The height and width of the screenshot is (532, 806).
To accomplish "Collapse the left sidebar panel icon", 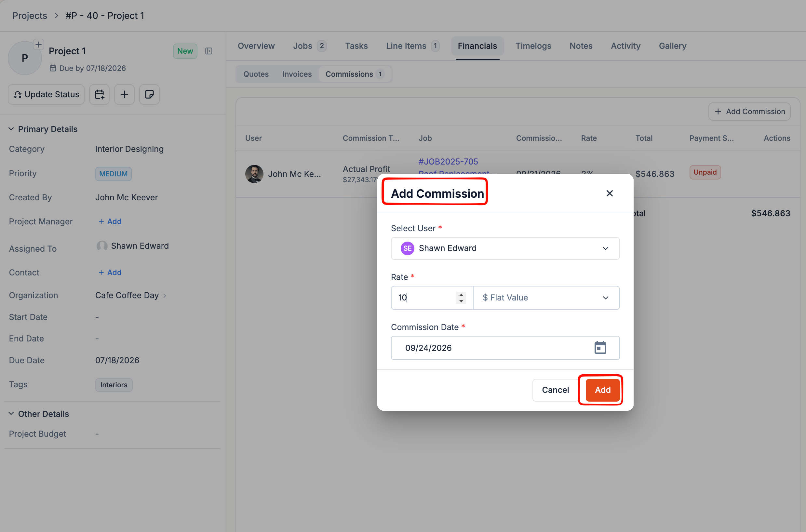I will (x=209, y=51).
